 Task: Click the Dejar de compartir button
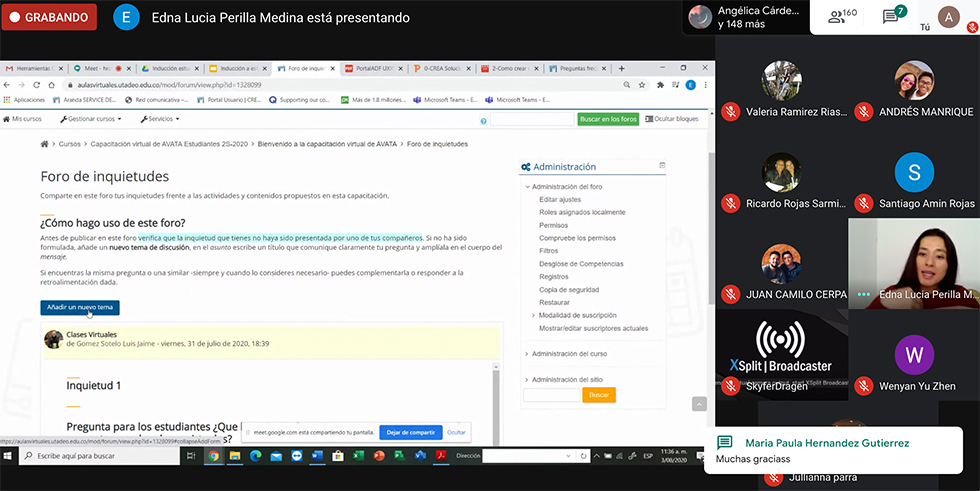point(410,432)
